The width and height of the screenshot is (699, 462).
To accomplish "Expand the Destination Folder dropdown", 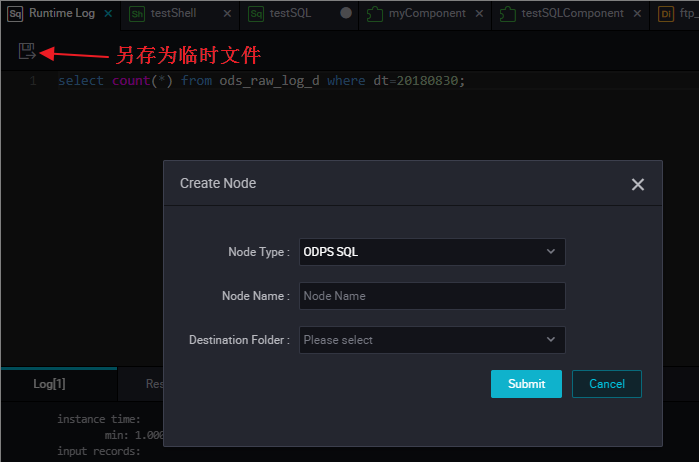I will pos(431,340).
